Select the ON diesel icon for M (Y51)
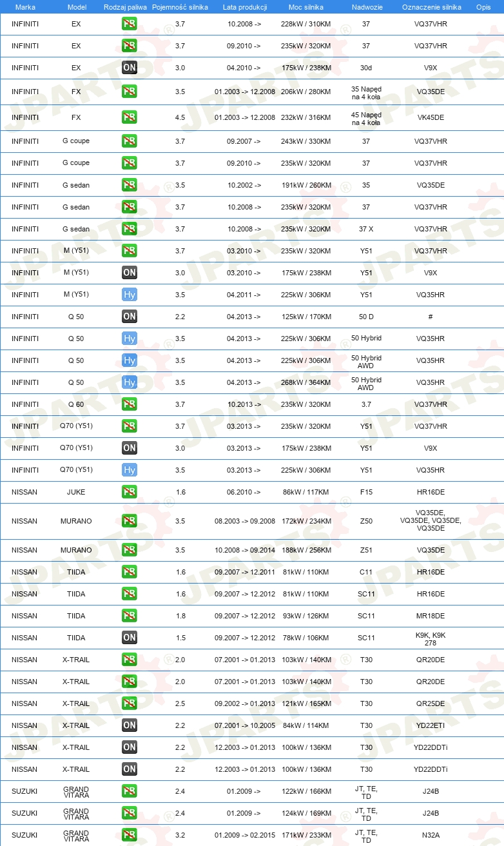This screenshot has height=846, width=504. [130, 273]
